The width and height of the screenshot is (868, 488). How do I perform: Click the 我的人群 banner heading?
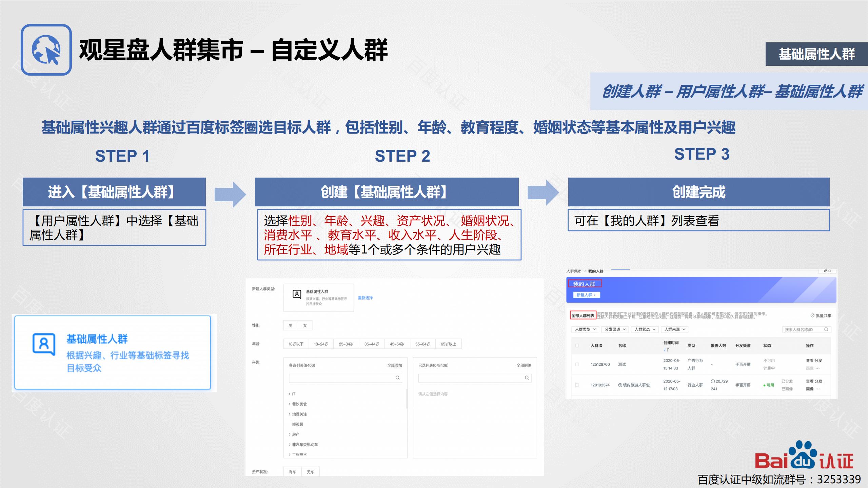click(584, 284)
